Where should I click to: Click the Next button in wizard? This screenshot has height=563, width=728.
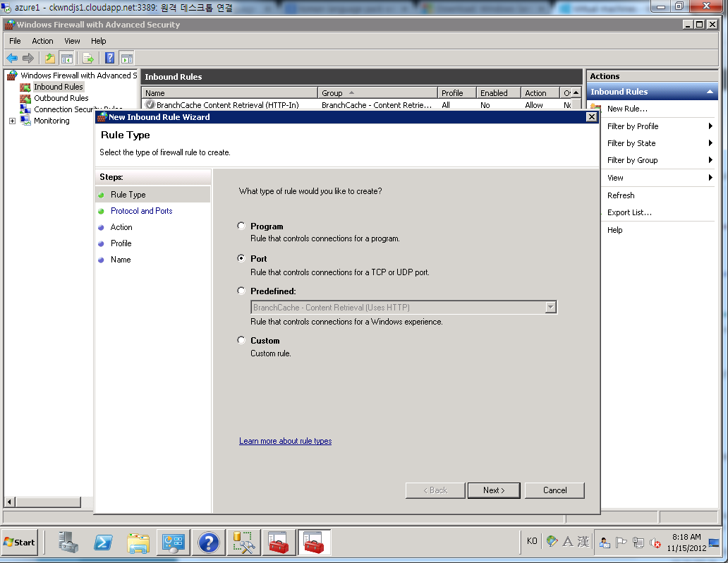coord(494,490)
